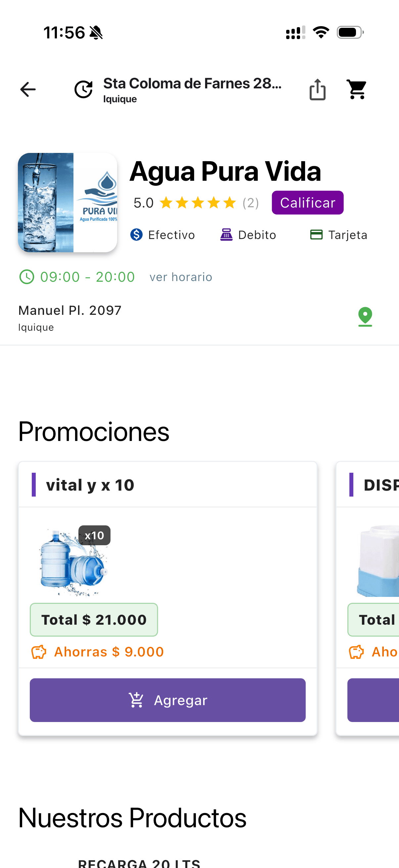Expand the Sta Coloma de Farnes address selector
The width and height of the screenshot is (399, 868).
point(192,90)
